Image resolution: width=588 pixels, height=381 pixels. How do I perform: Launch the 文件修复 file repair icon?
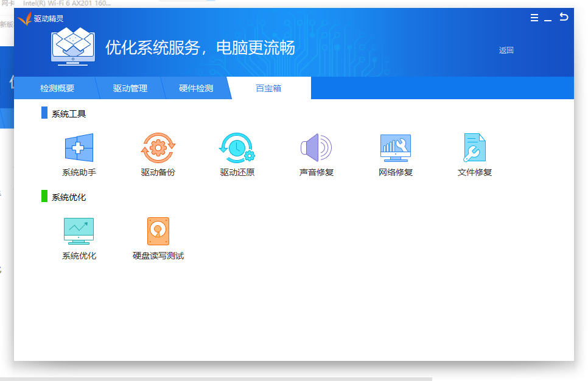pos(474,148)
